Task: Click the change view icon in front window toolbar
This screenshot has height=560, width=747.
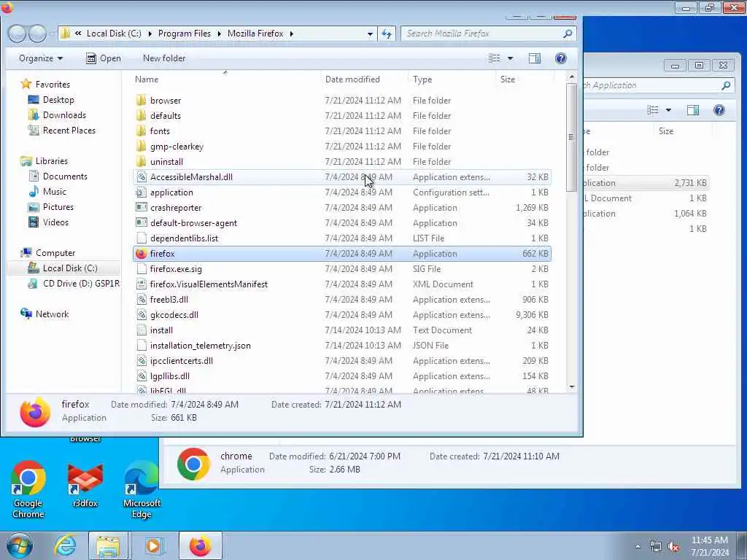Action: (495, 58)
